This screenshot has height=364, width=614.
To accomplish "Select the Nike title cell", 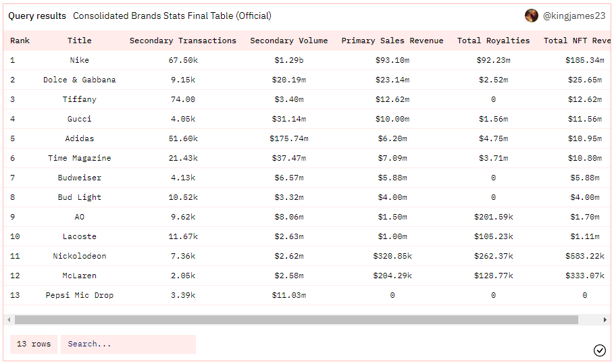I will tap(79, 60).
